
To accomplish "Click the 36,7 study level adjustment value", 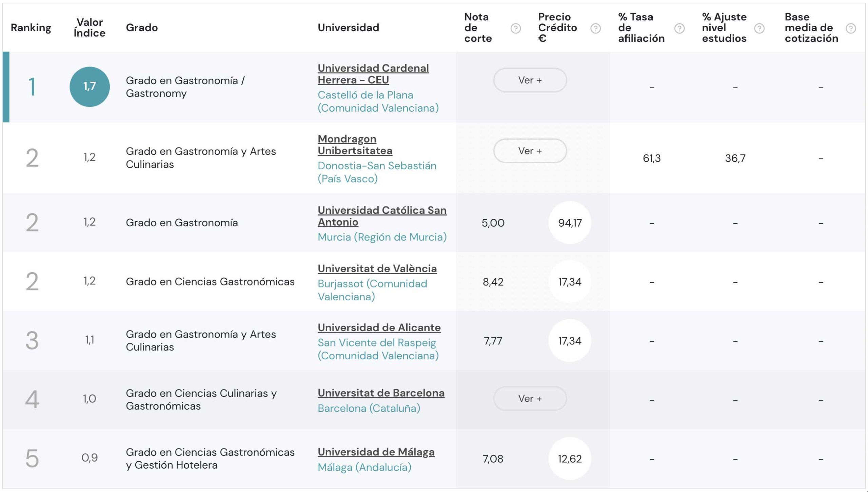I will 735,158.
